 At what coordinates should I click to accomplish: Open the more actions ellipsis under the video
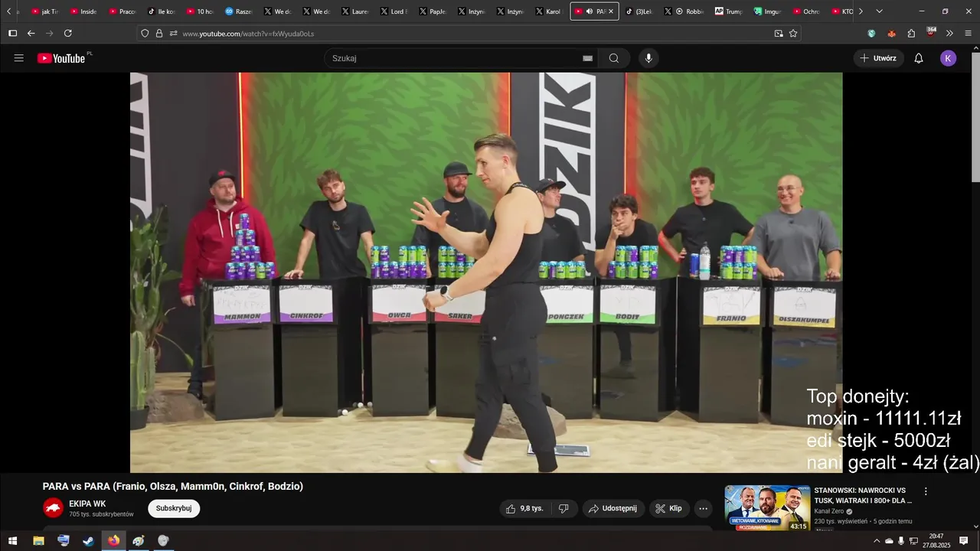[x=703, y=508]
